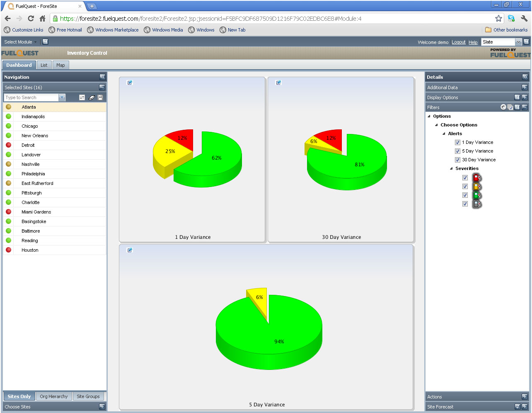Collapse the Choose Options tree node

click(436, 125)
